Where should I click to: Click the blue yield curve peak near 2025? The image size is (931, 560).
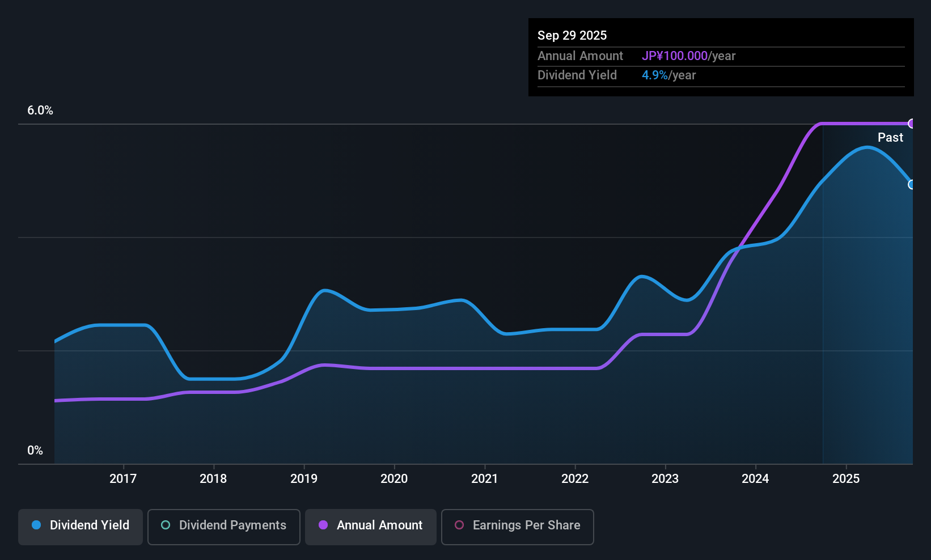tap(867, 147)
